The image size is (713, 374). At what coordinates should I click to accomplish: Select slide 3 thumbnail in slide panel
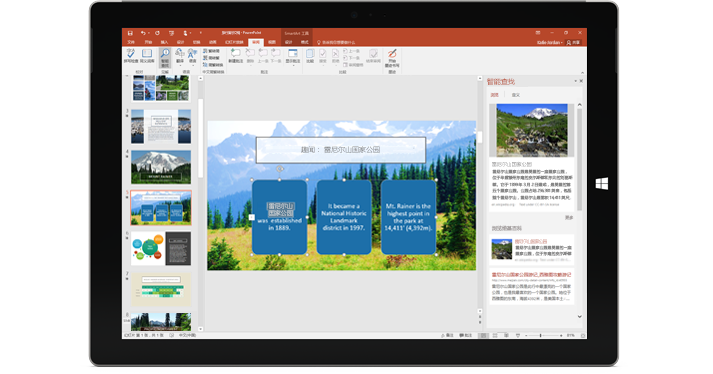pos(161,126)
